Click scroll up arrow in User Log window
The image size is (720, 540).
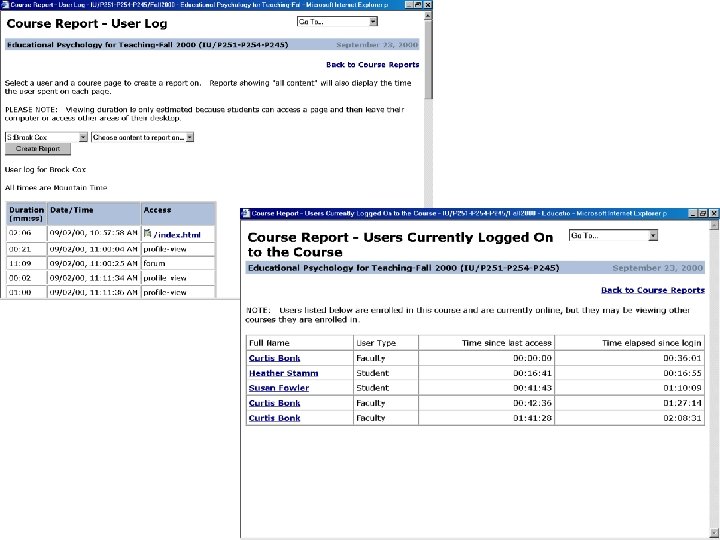428,16
